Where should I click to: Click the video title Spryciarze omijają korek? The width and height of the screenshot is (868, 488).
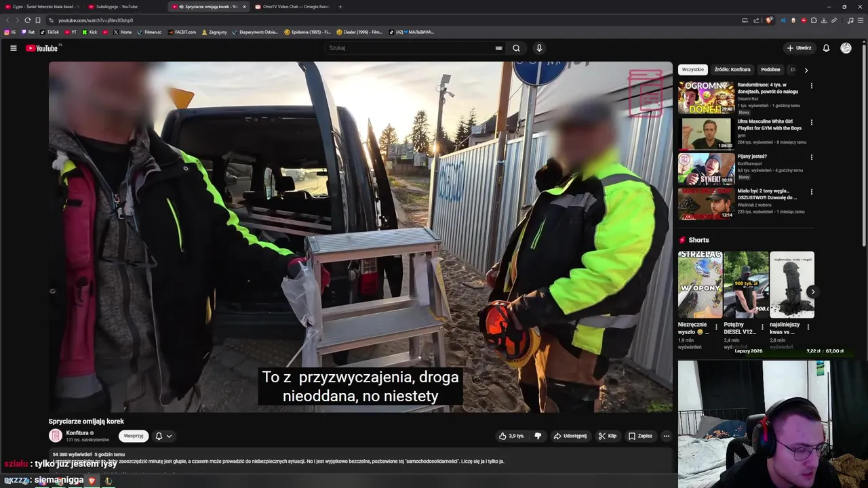tap(86, 421)
